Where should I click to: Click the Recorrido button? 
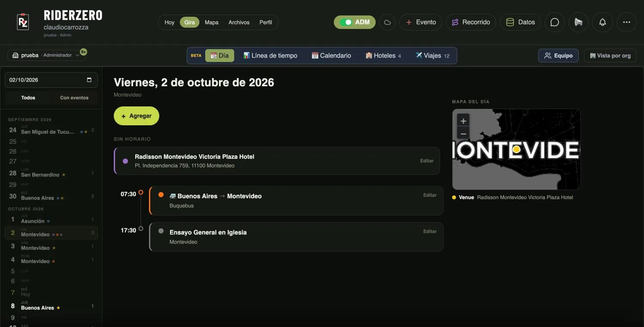pyautogui.click(x=471, y=22)
